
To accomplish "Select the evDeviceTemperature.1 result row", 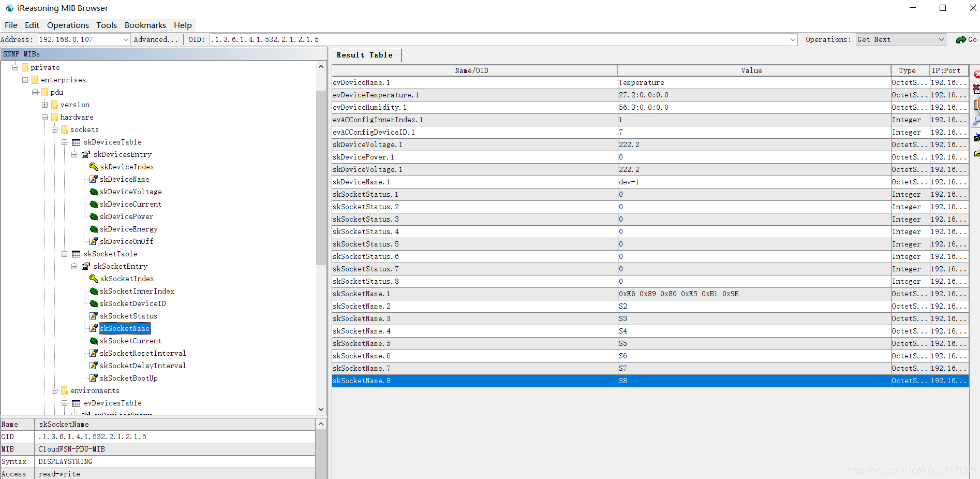I will pyautogui.click(x=650, y=95).
